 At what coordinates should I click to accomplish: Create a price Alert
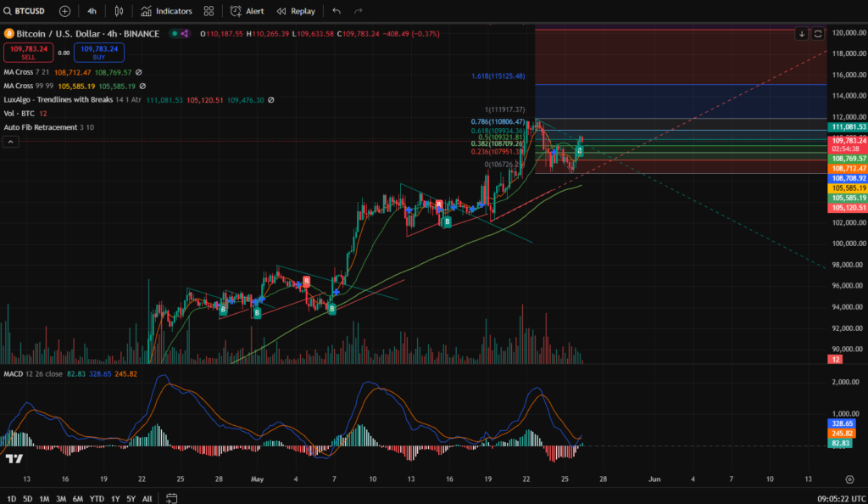247,11
